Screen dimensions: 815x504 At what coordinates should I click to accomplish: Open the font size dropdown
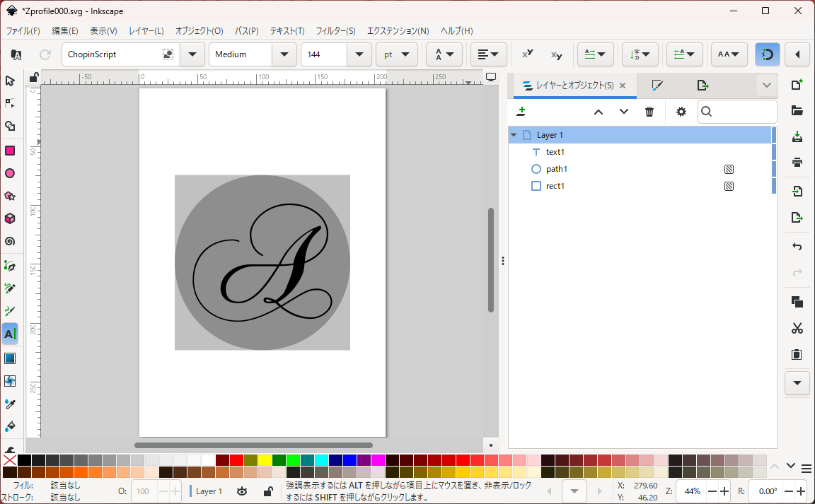click(359, 54)
